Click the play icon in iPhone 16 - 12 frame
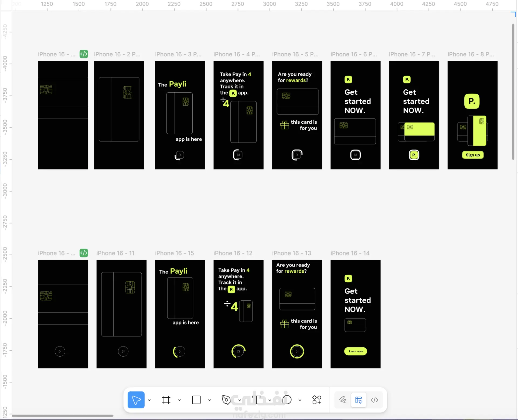The image size is (518, 420). coord(238,351)
